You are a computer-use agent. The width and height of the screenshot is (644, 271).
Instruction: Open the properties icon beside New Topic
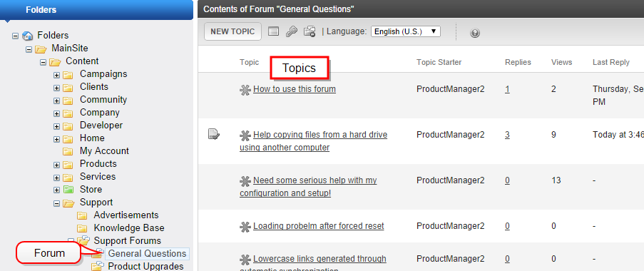pyautogui.click(x=274, y=31)
